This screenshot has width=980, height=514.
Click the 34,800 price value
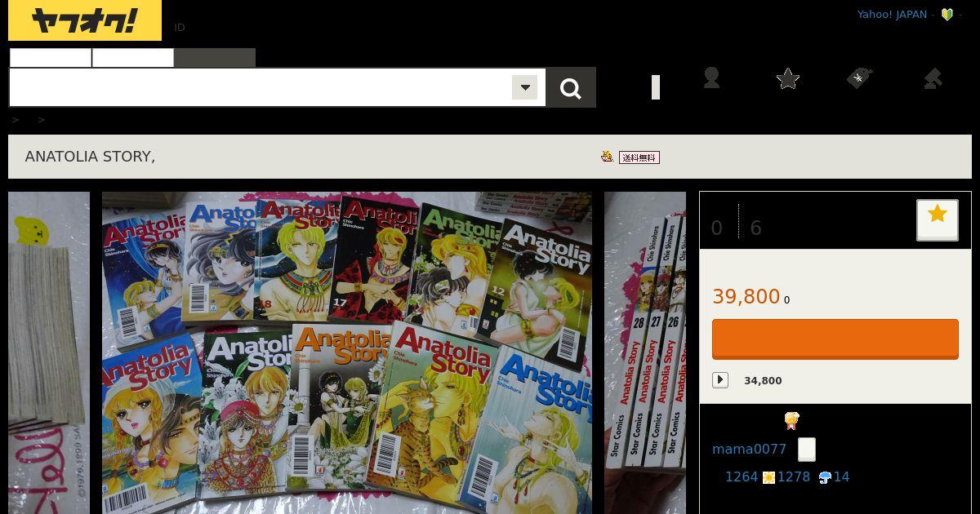[763, 381]
